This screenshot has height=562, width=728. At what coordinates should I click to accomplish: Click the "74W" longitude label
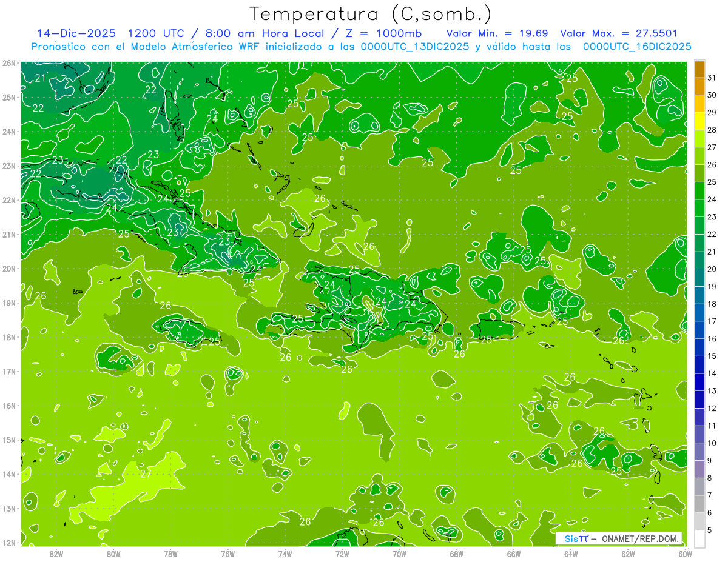[285, 553]
